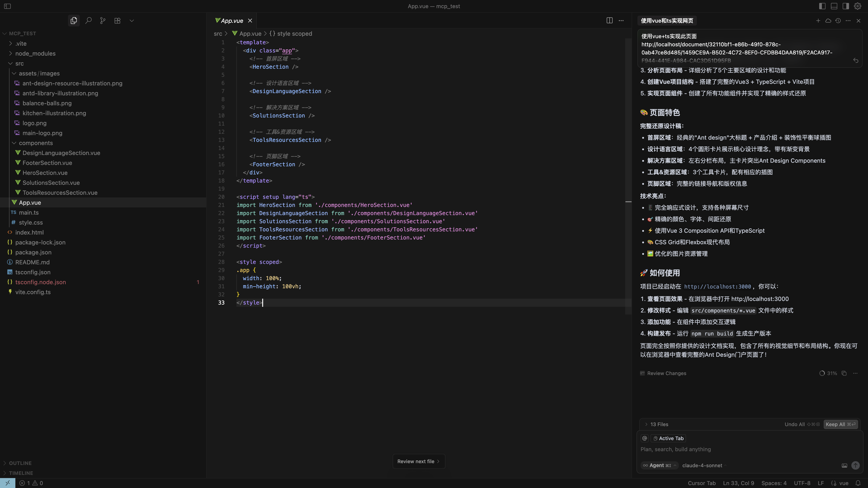The height and width of the screenshot is (488, 868).
Task: Split the editor to the right
Action: click(x=610, y=21)
